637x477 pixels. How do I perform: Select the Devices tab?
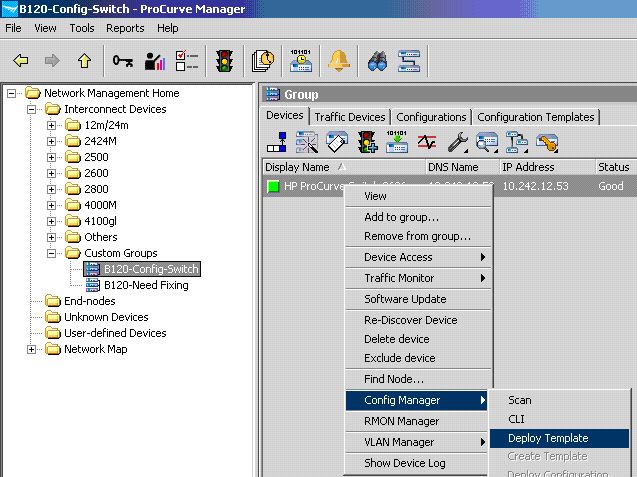pyautogui.click(x=285, y=115)
